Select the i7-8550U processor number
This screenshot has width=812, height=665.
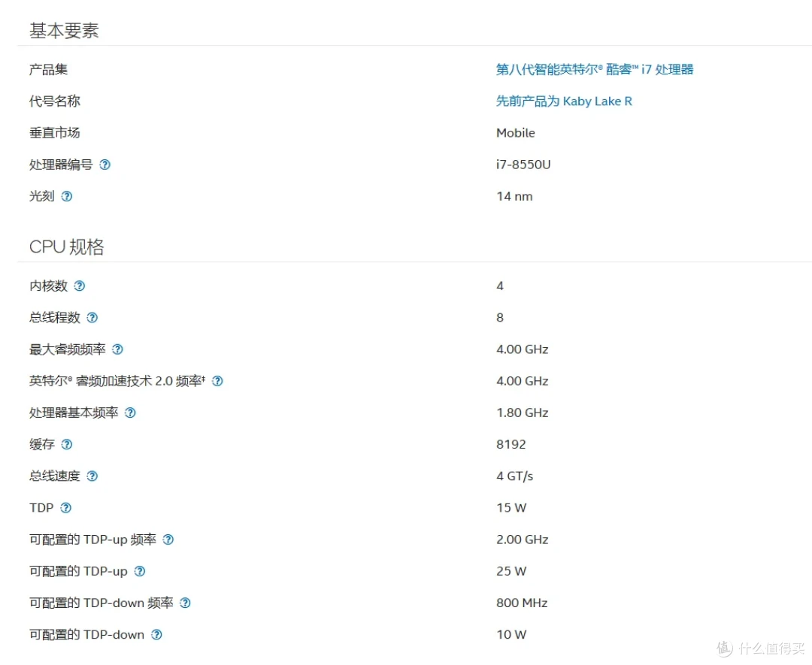[x=523, y=165]
